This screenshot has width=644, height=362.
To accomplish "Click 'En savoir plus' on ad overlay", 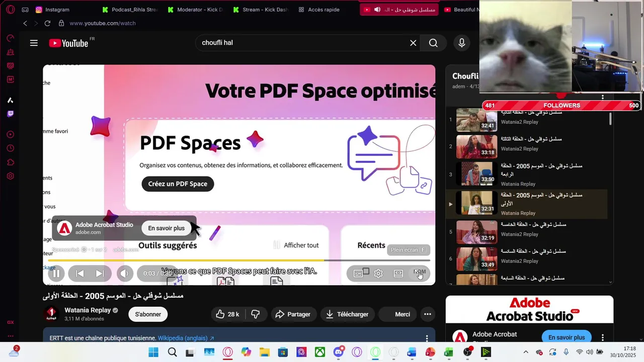I will 166,228.
